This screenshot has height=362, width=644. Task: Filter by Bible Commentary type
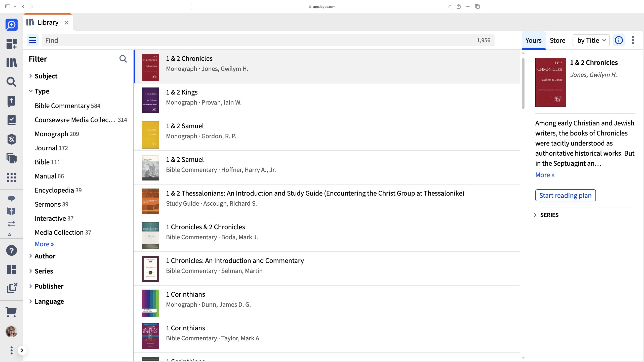click(x=67, y=106)
